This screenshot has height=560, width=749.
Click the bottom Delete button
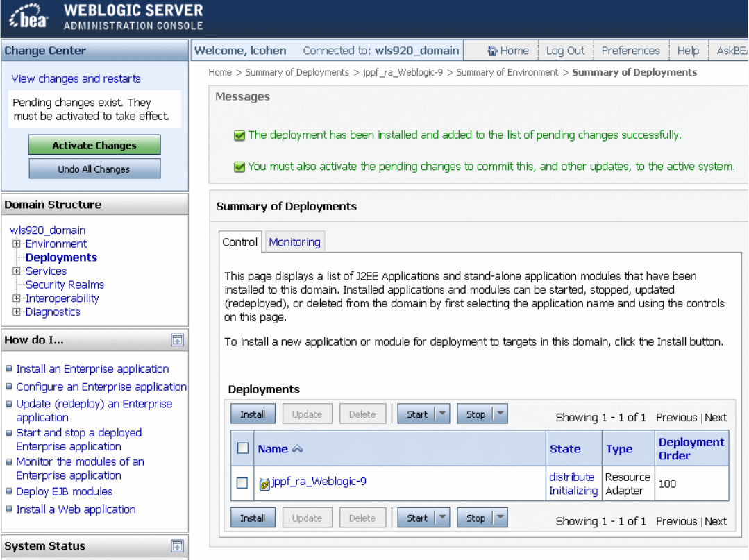point(362,518)
